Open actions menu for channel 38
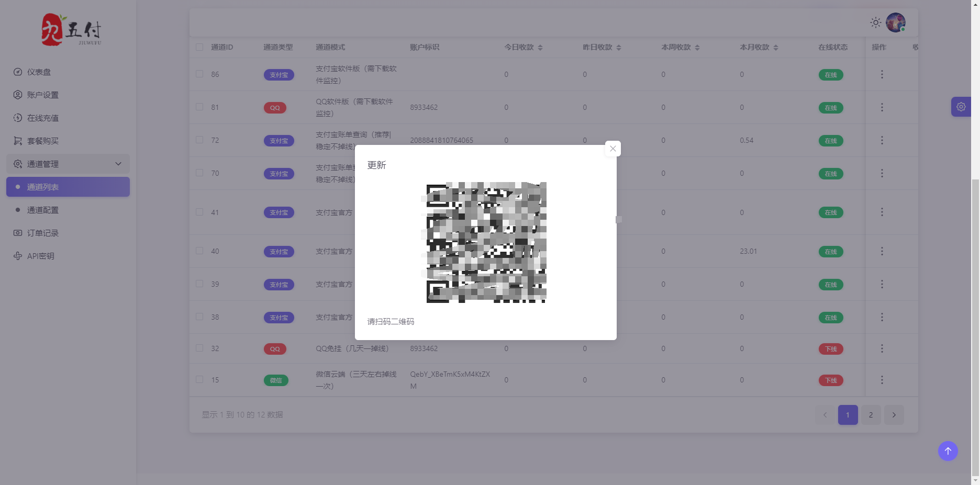The image size is (980, 485). point(882,317)
